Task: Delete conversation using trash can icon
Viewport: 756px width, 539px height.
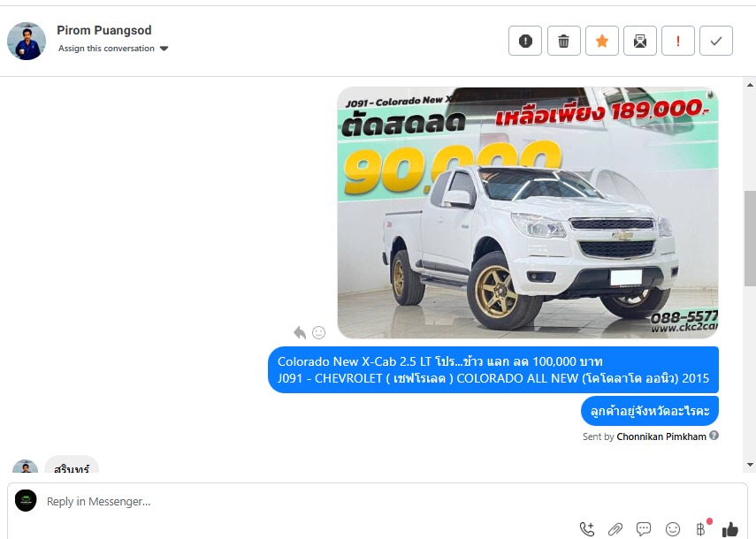Action: (x=563, y=41)
